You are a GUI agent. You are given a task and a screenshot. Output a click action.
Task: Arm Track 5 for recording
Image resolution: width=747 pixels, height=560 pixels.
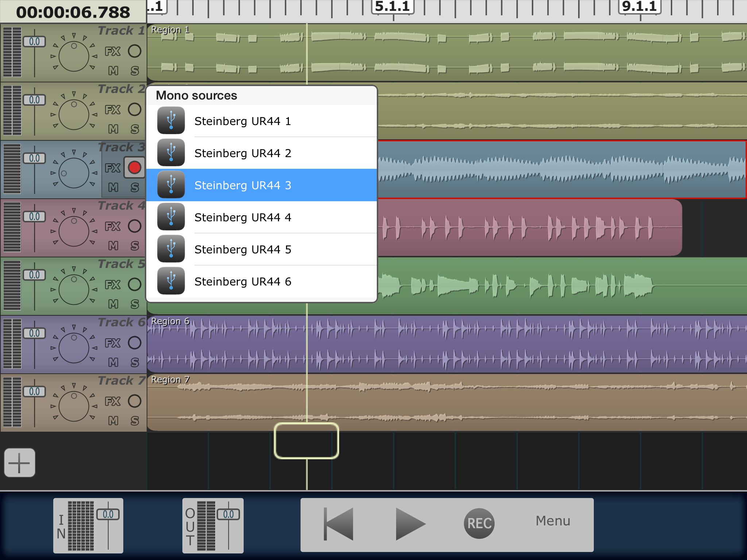tap(135, 284)
